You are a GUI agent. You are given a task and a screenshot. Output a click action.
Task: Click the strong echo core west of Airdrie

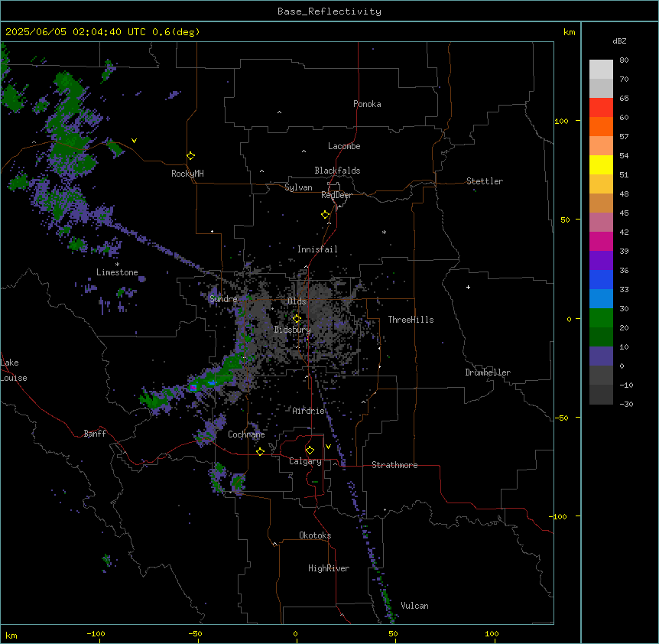point(193,388)
